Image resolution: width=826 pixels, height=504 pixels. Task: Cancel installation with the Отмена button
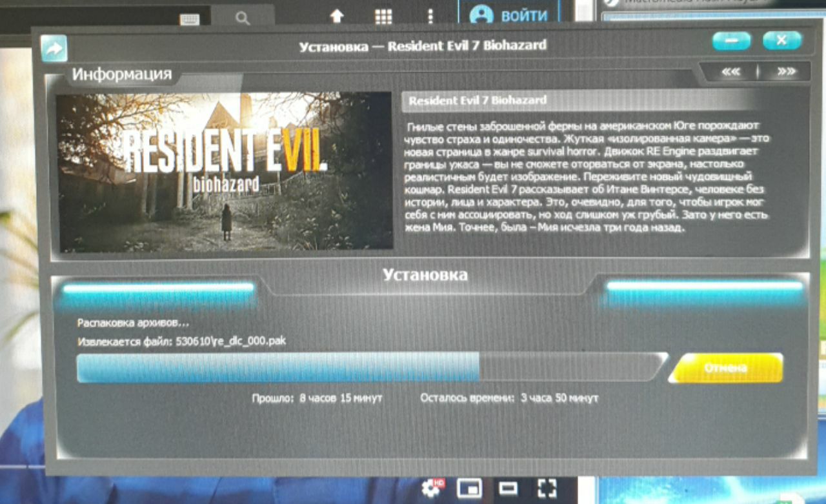click(725, 368)
